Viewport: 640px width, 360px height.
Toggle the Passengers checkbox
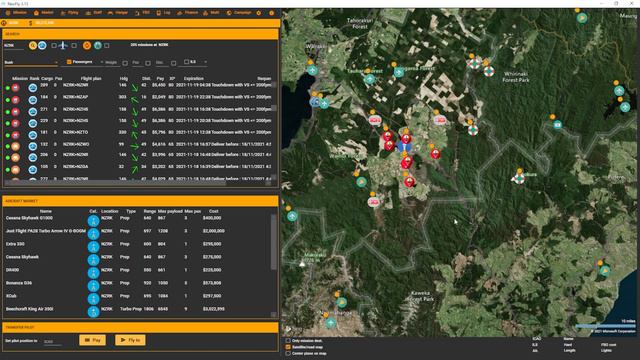click(69, 62)
